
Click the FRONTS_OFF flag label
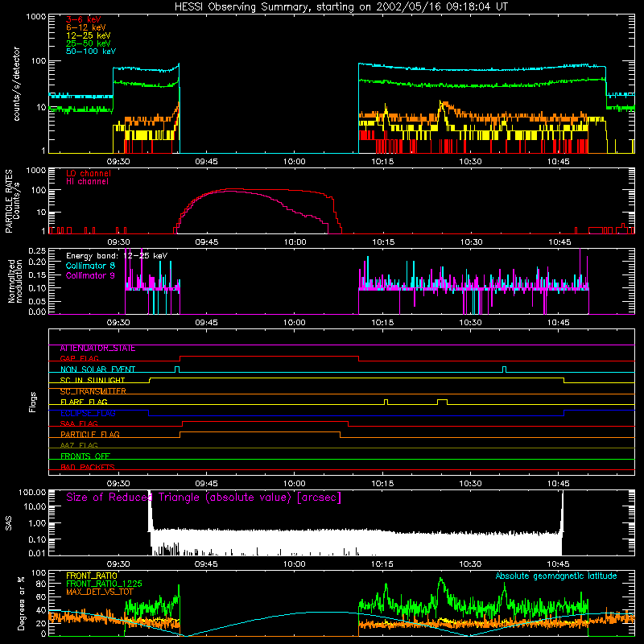(x=85, y=456)
